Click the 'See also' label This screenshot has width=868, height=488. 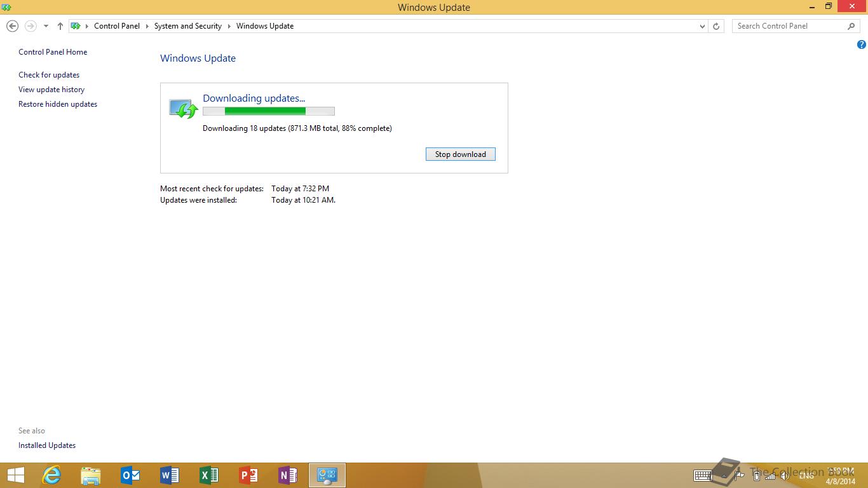click(x=32, y=431)
